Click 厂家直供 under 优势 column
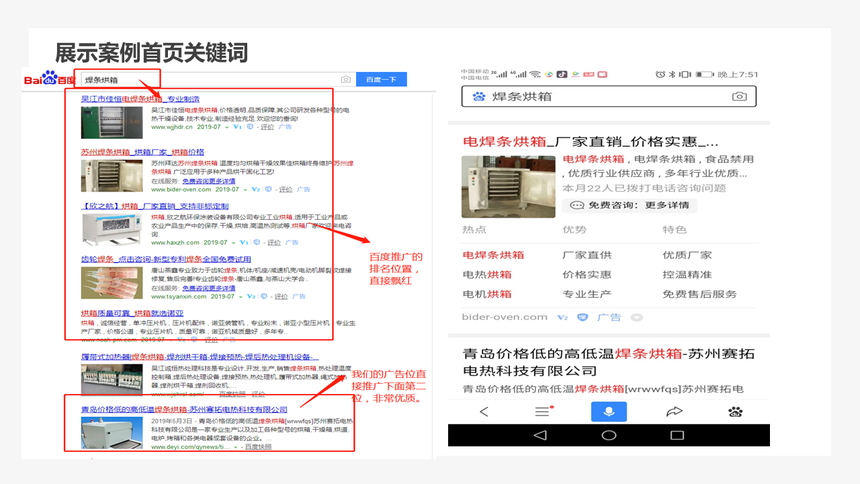860x484 pixels. pyautogui.click(x=587, y=255)
